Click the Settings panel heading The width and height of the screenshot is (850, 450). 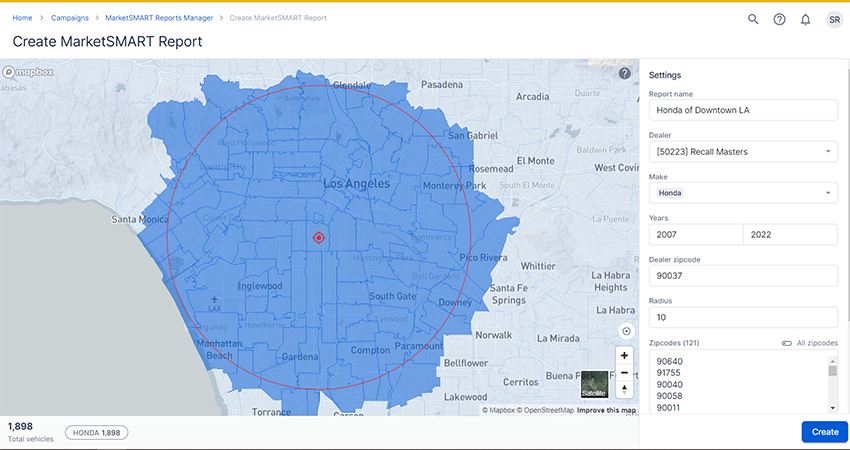[665, 75]
